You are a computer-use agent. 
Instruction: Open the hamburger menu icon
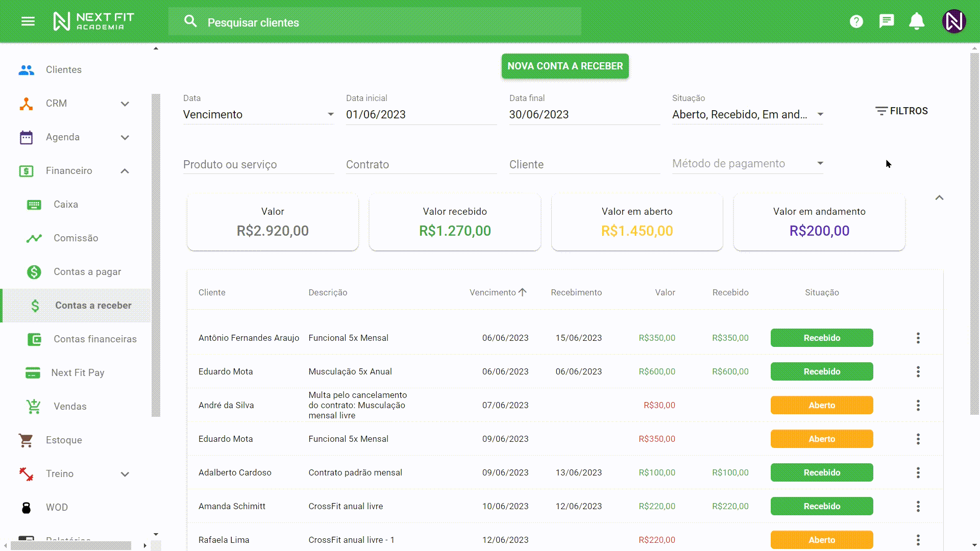[x=28, y=21]
